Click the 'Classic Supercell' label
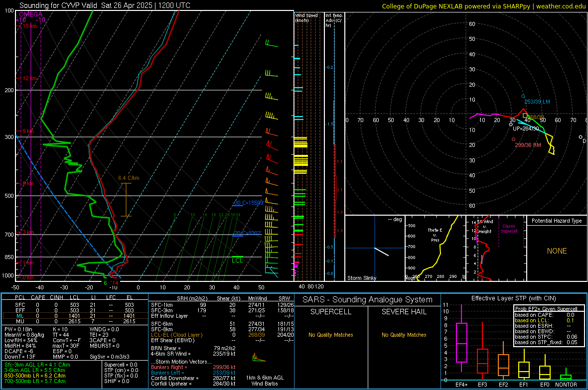Viewport: 588px width, 390px height. point(509,229)
